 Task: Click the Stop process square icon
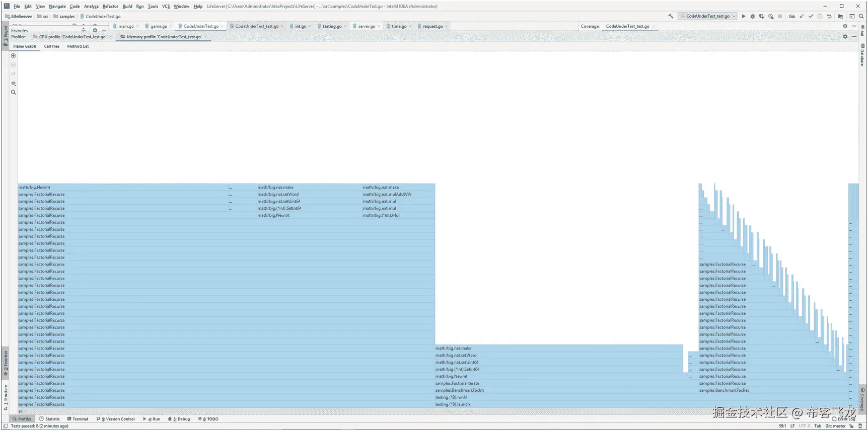point(780,16)
